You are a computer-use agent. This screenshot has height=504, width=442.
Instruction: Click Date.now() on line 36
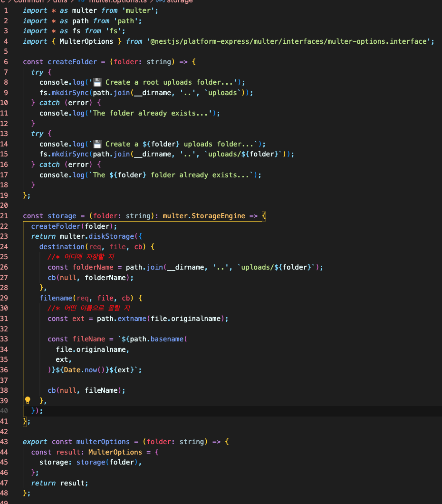[84, 370]
